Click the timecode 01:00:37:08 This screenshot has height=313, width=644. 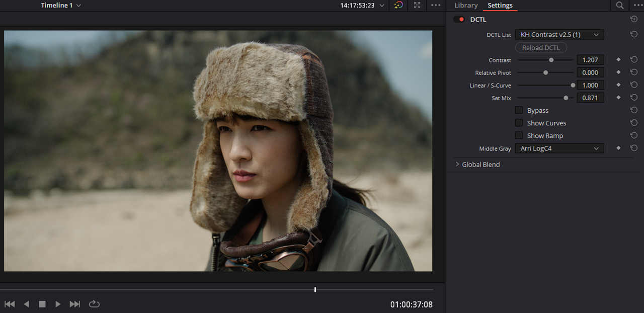point(411,304)
